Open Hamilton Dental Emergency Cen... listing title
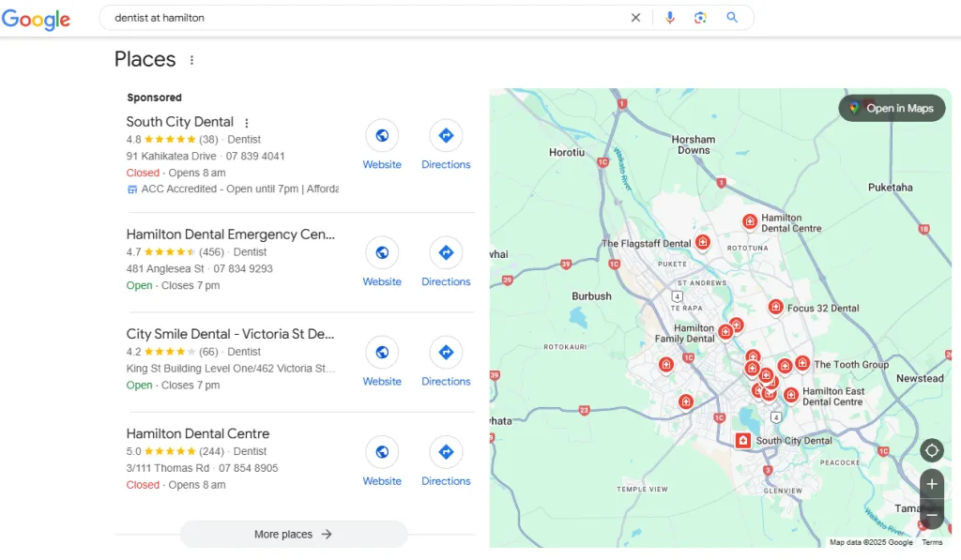The height and width of the screenshot is (560, 961). coord(231,235)
